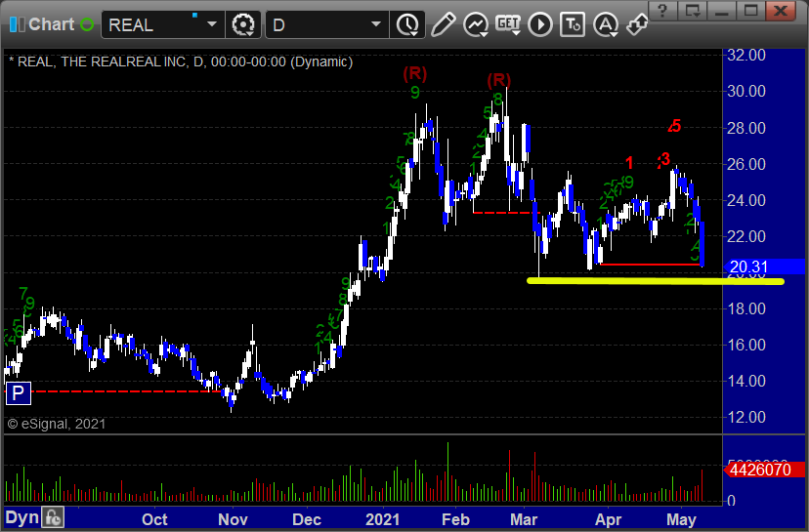Toggle the lock icon next to Dyn

[53, 517]
